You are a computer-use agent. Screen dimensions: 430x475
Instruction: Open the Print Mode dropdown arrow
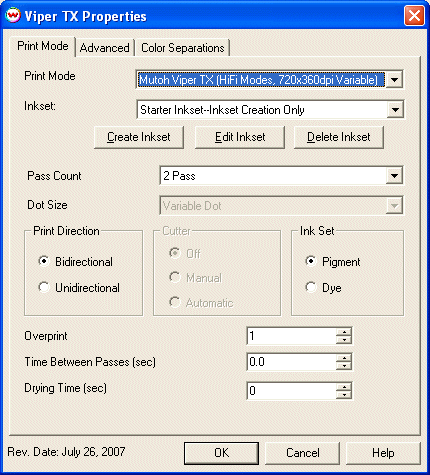point(394,80)
